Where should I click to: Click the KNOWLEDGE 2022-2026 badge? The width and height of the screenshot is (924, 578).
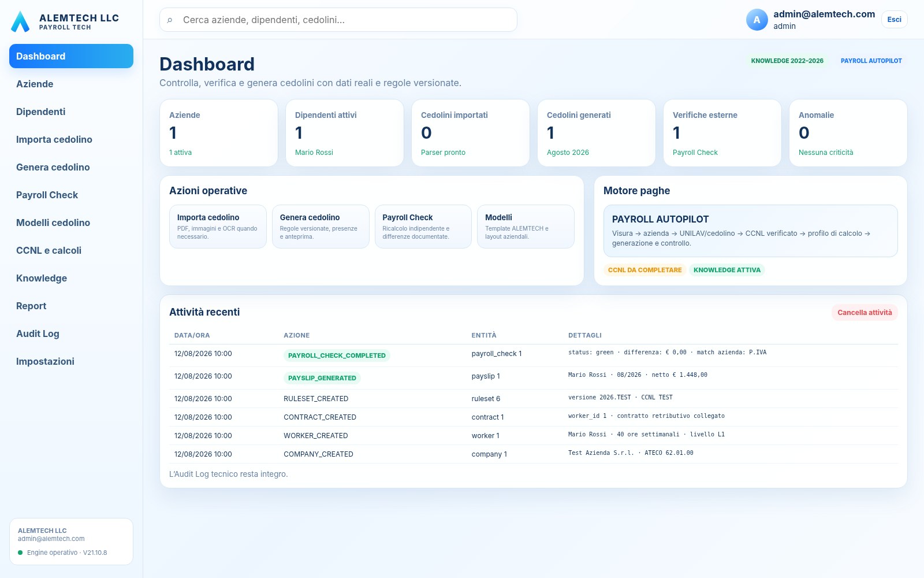click(787, 61)
